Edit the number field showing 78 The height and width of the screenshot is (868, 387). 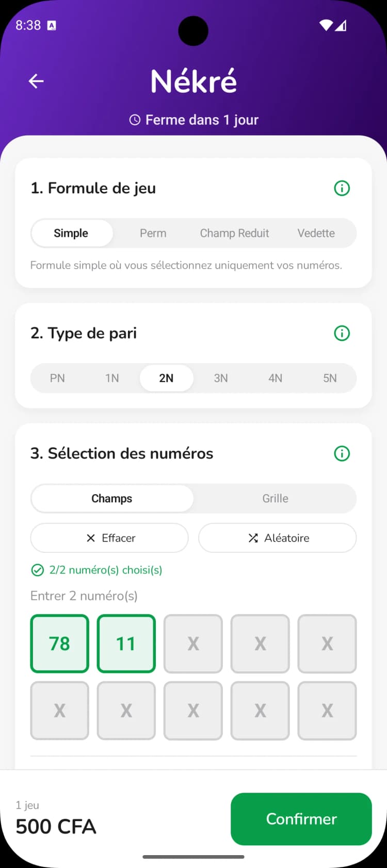click(x=59, y=644)
